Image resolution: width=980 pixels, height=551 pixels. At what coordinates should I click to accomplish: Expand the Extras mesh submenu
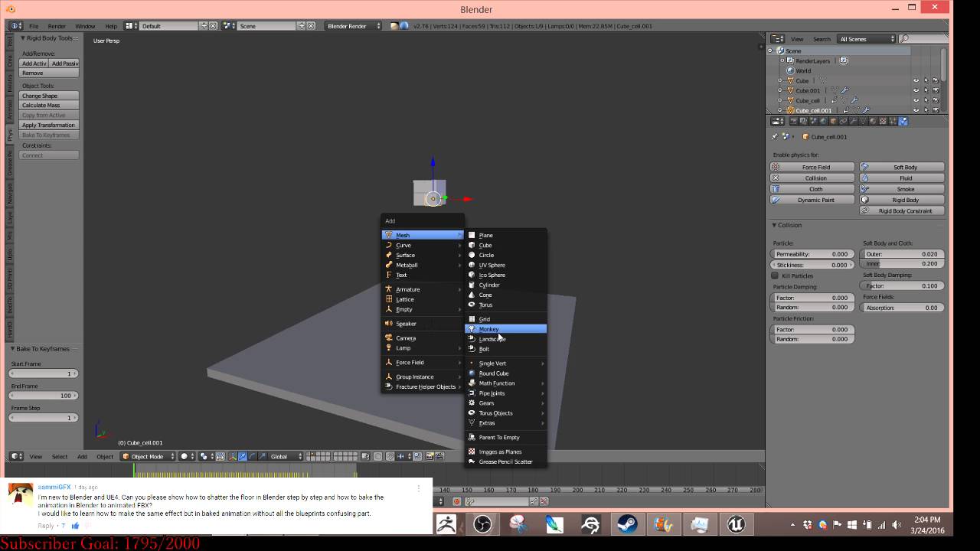(505, 423)
